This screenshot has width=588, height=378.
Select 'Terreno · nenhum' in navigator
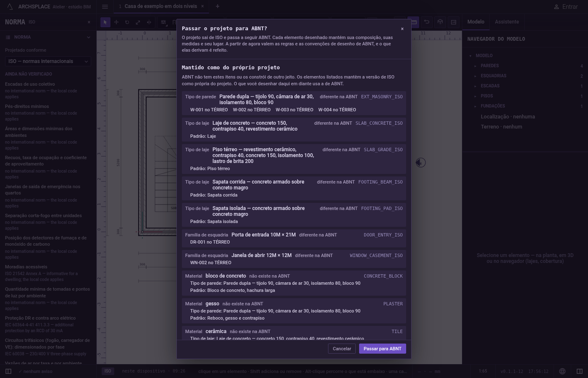(x=501, y=127)
